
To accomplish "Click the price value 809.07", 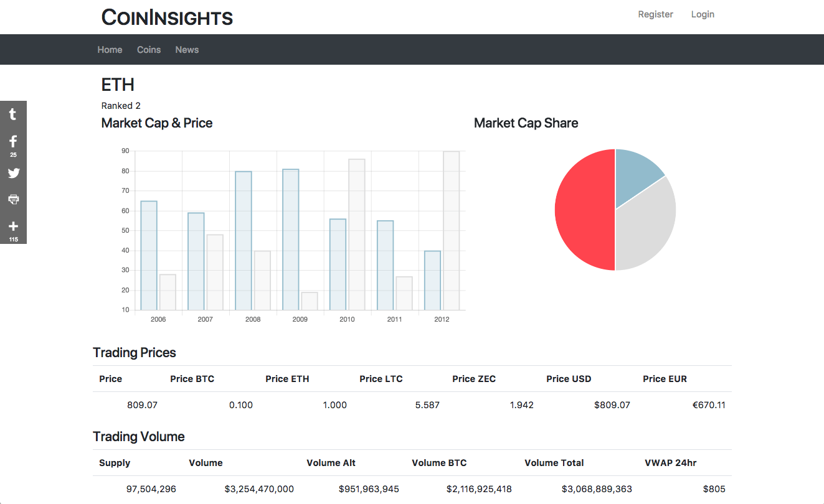I will (x=142, y=405).
